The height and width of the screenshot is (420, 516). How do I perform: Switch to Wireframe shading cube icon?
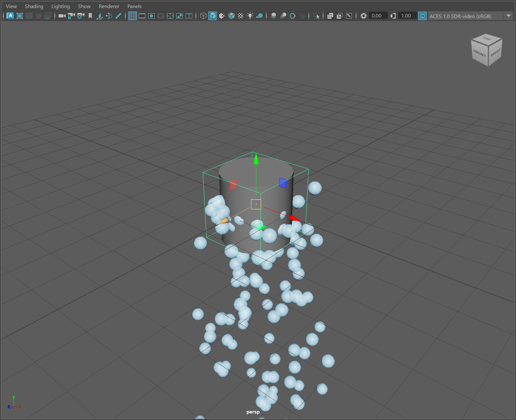coord(203,16)
